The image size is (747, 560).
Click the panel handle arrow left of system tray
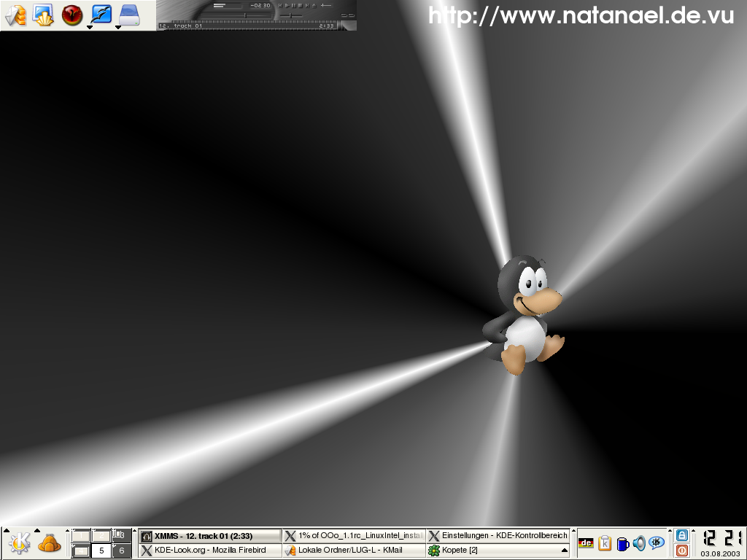(x=573, y=531)
